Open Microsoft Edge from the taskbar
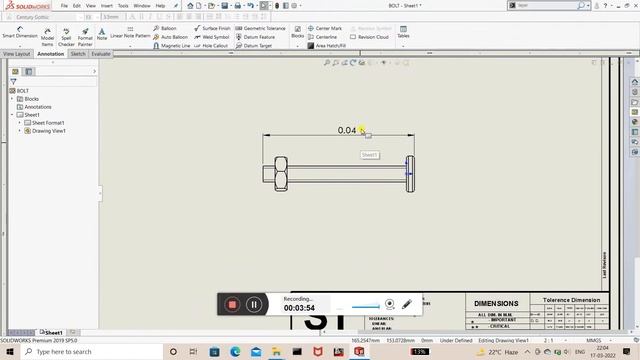The image size is (640, 360). [x=235, y=351]
